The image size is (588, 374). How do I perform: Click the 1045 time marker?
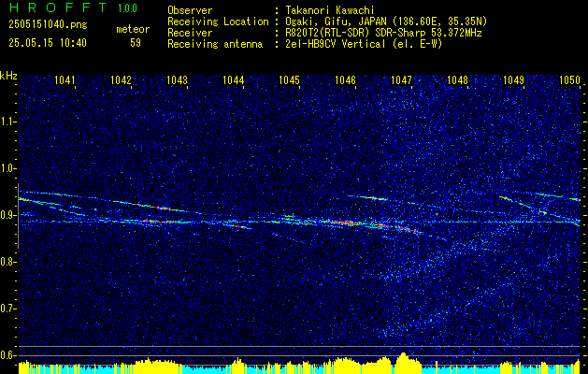pyautogui.click(x=290, y=79)
